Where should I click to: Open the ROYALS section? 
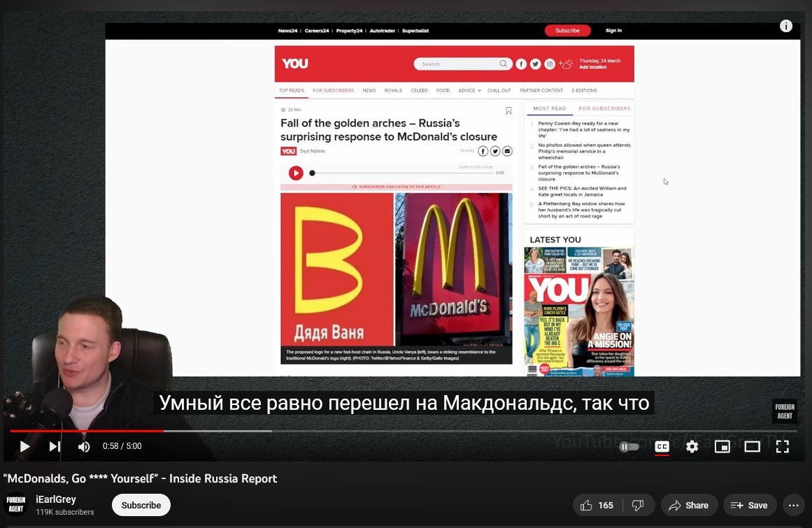coord(393,91)
